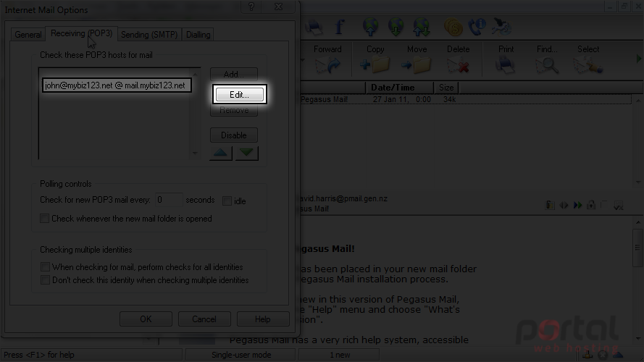The image size is (644, 362).
Task: Click the checkmark message icon in preview
Action: click(618, 205)
